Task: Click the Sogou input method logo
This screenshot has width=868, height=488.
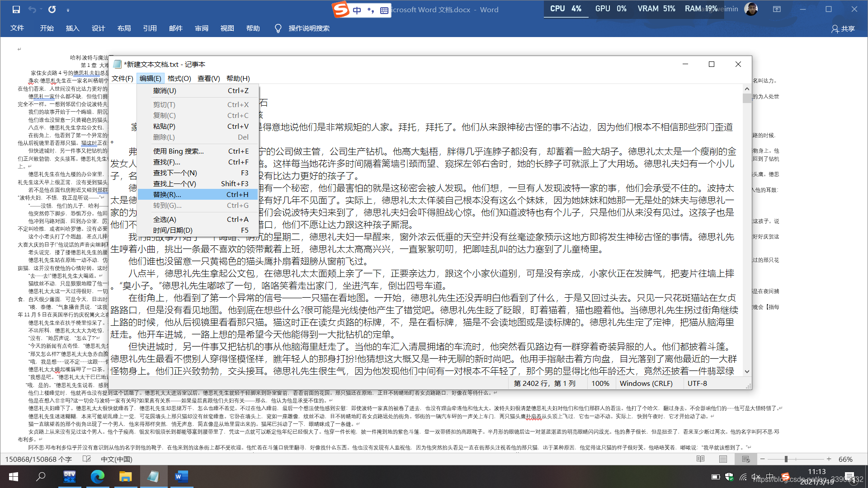Action: [341, 9]
